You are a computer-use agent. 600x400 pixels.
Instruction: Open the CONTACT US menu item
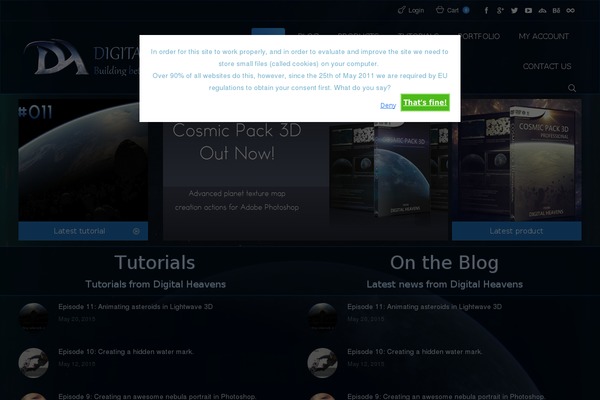(547, 66)
